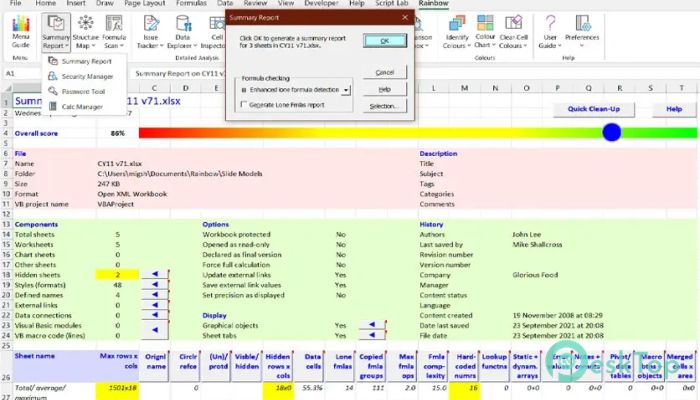
Task: Click the blue overall score marker
Action: 611,132
